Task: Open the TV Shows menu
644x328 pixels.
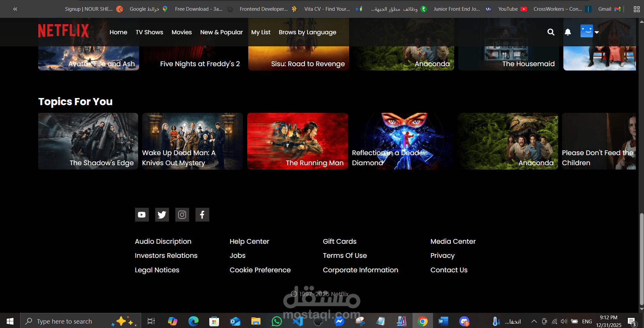Action: coord(149,32)
